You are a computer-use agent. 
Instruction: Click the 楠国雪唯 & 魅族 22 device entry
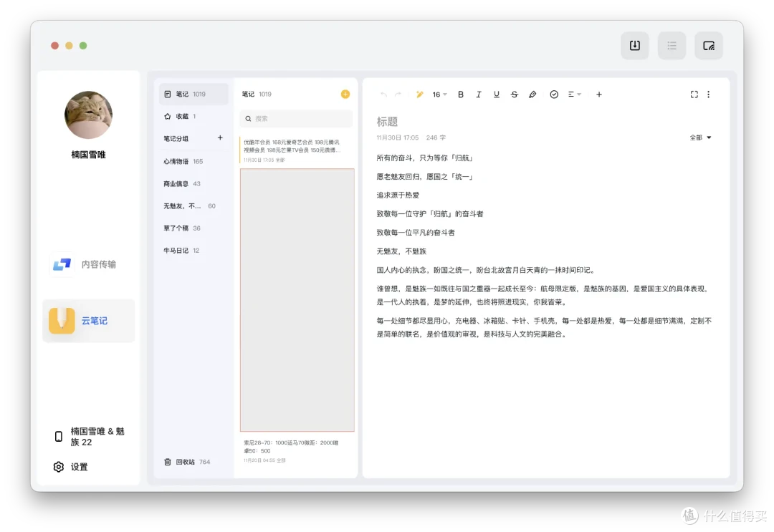coord(88,436)
